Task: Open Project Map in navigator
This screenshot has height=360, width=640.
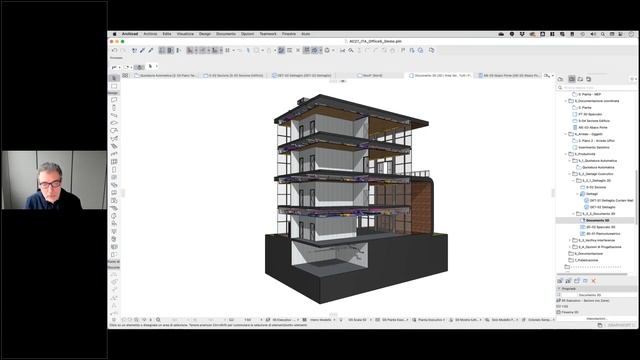Action: 561,79
